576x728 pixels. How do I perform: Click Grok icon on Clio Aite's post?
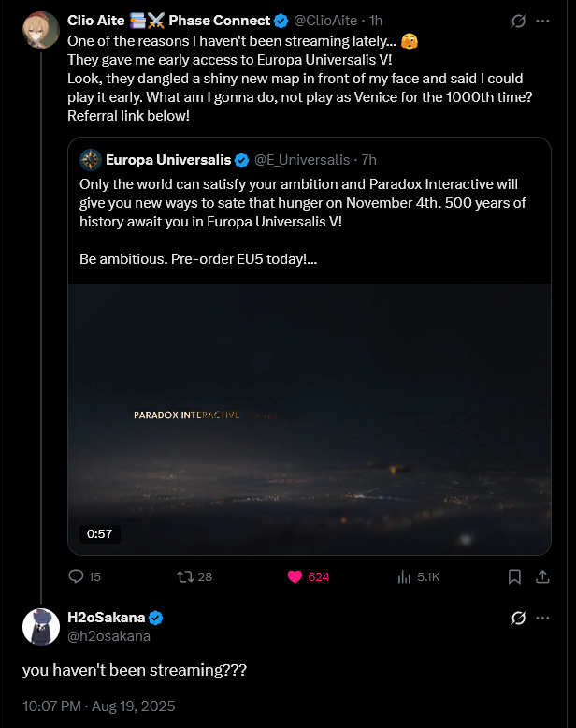[x=515, y=21]
